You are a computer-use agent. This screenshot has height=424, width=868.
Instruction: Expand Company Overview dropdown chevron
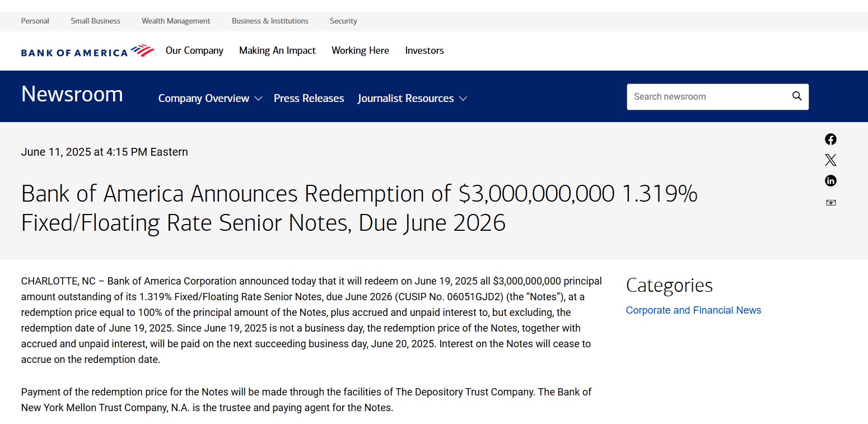coord(258,99)
